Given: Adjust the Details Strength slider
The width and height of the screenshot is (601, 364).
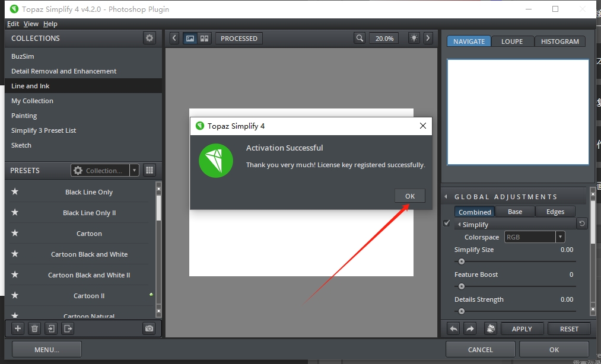Looking at the screenshot, I should [515, 311].
